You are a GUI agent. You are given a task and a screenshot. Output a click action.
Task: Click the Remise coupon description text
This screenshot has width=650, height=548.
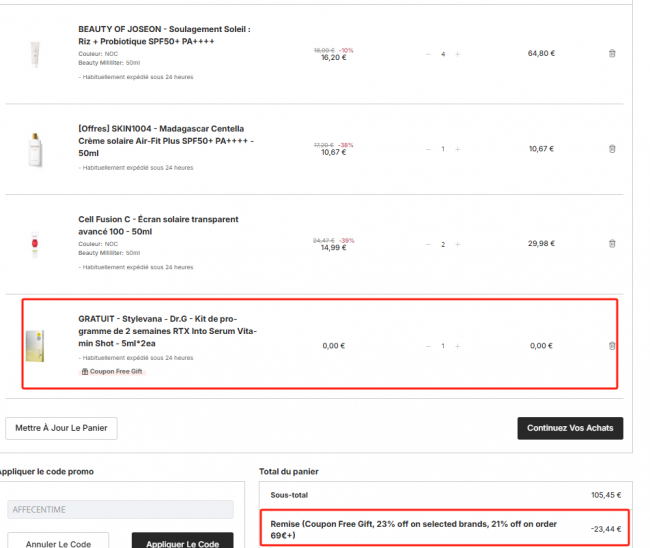[413, 530]
